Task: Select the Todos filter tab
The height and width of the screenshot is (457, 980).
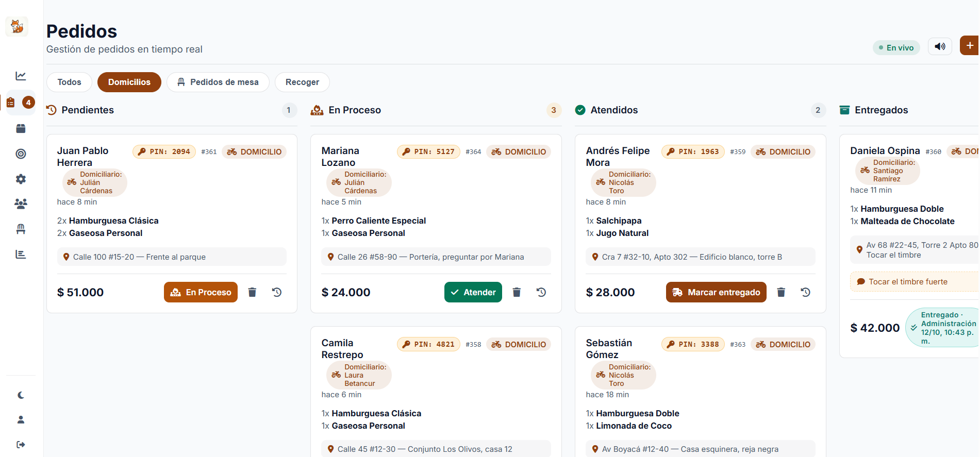Action: (x=69, y=82)
